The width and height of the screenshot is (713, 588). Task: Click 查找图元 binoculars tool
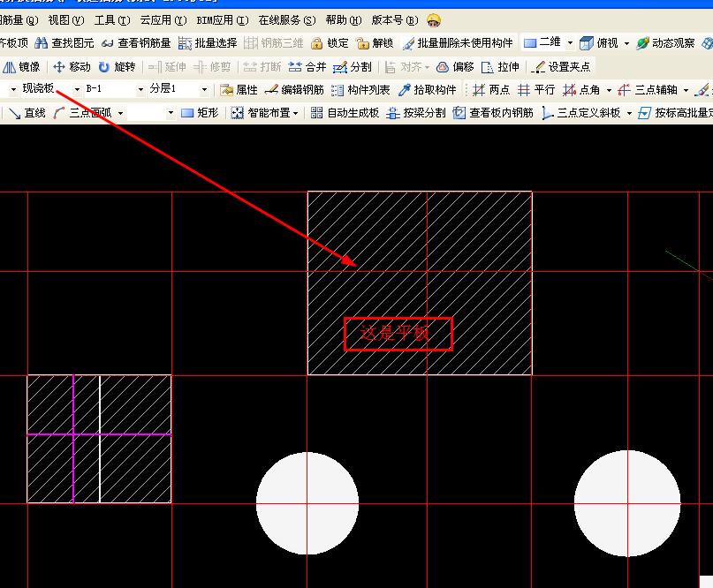pos(64,43)
